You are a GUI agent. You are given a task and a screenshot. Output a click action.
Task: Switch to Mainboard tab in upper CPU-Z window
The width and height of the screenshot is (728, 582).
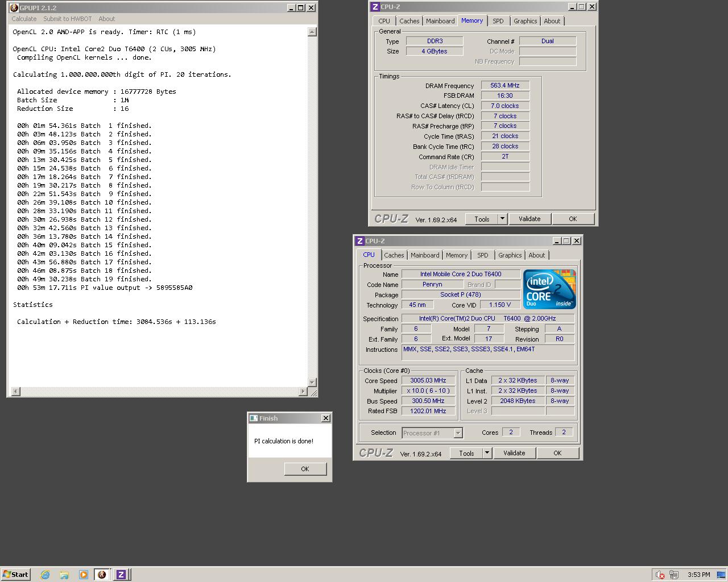click(x=440, y=21)
